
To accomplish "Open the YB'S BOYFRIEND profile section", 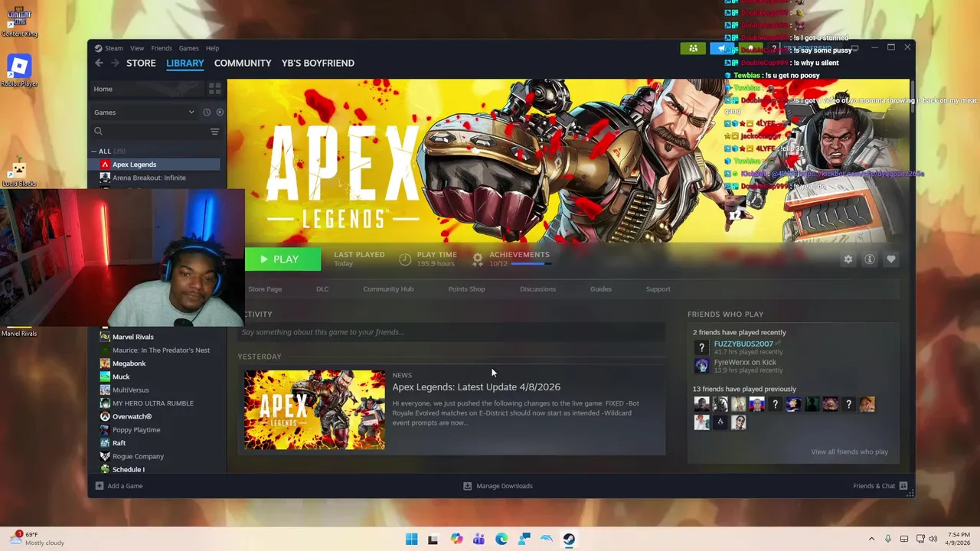I will [x=318, y=63].
